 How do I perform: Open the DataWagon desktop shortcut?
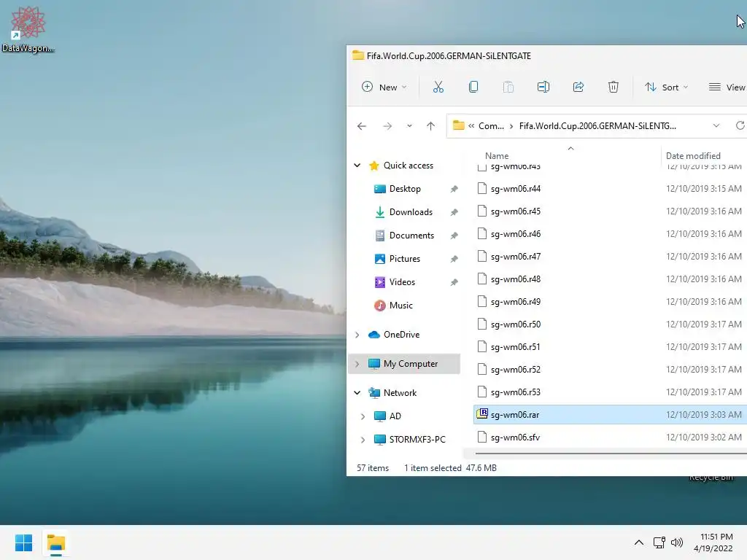coord(28,28)
